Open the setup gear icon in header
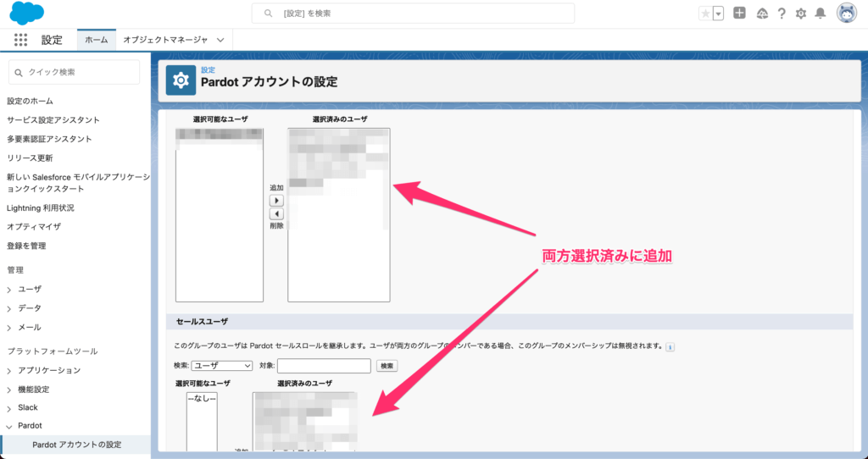The image size is (868, 459). click(x=801, y=14)
